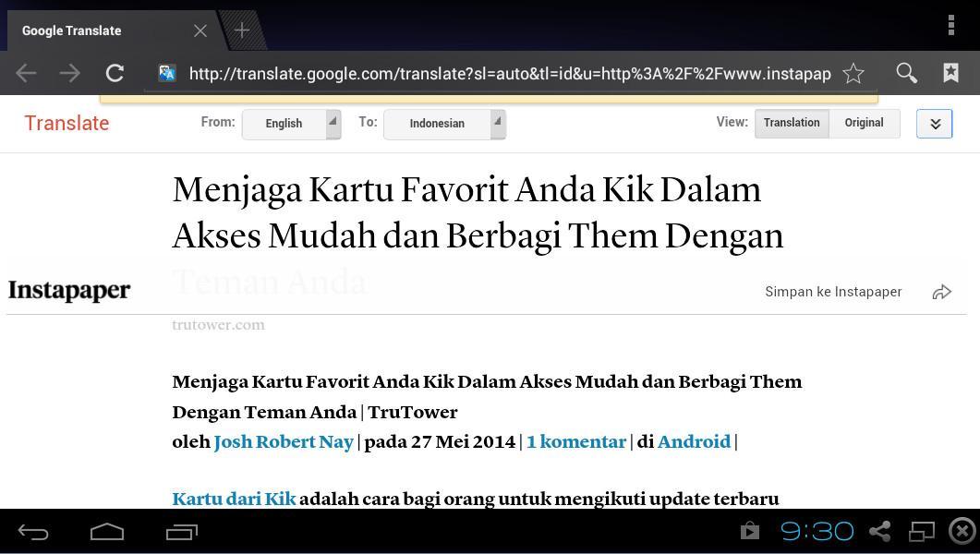
Task: Tap Android recent apps button
Action: tap(181, 532)
